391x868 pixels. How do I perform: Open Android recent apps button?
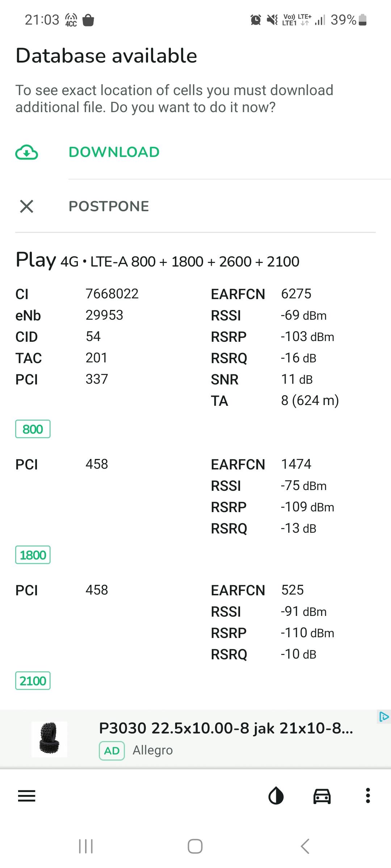[86, 846]
